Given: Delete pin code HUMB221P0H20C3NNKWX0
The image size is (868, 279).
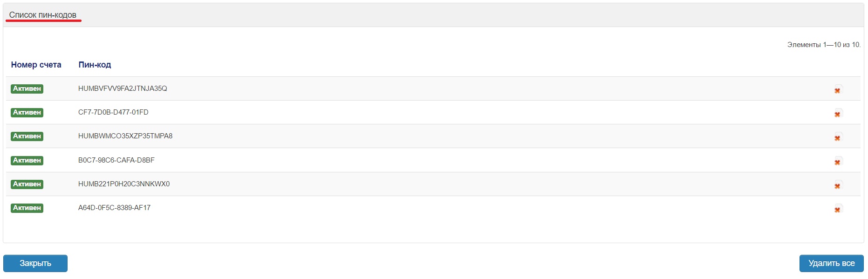Looking at the screenshot, I should tap(838, 185).
